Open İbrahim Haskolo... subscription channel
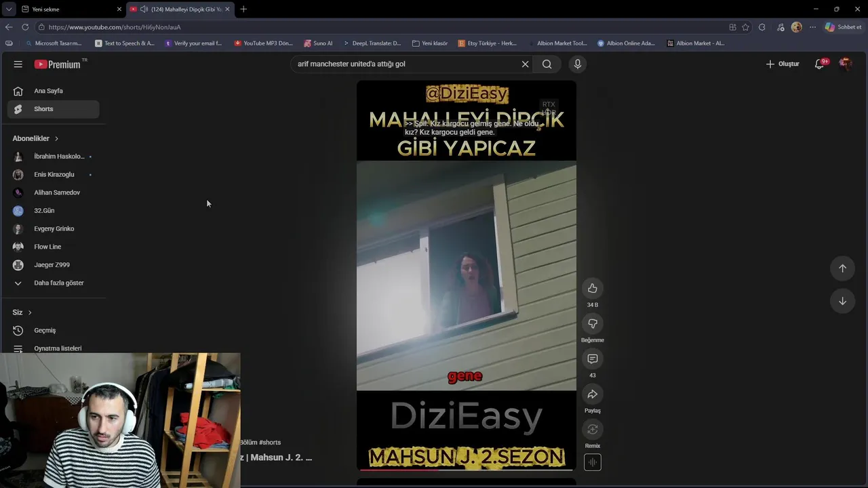This screenshot has height=488, width=868. (53, 157)
